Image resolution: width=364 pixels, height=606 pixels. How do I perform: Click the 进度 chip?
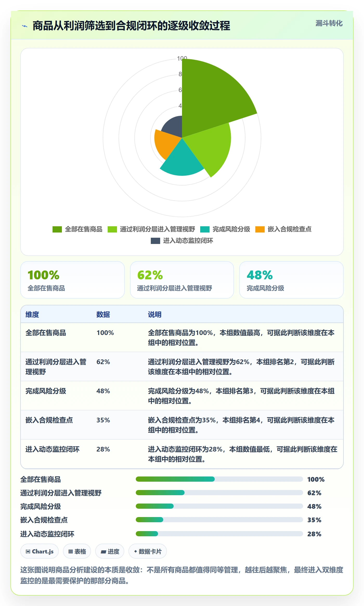[110, 551]
